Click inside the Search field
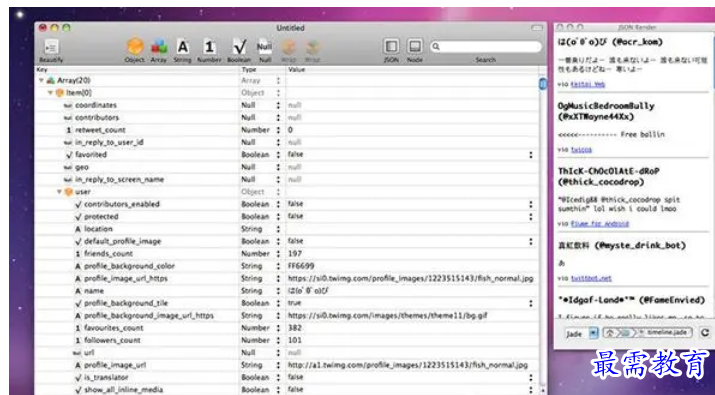 coord(485,47)
